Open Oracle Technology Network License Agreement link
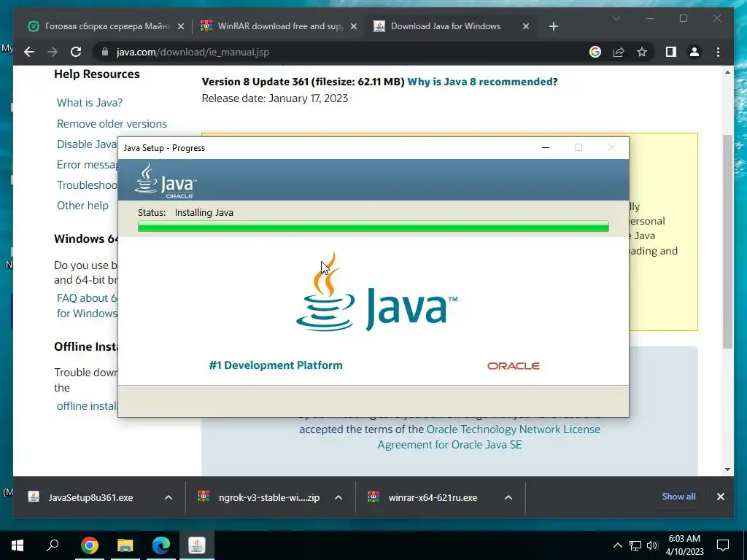Screen dimensions: 747x560 513,429
